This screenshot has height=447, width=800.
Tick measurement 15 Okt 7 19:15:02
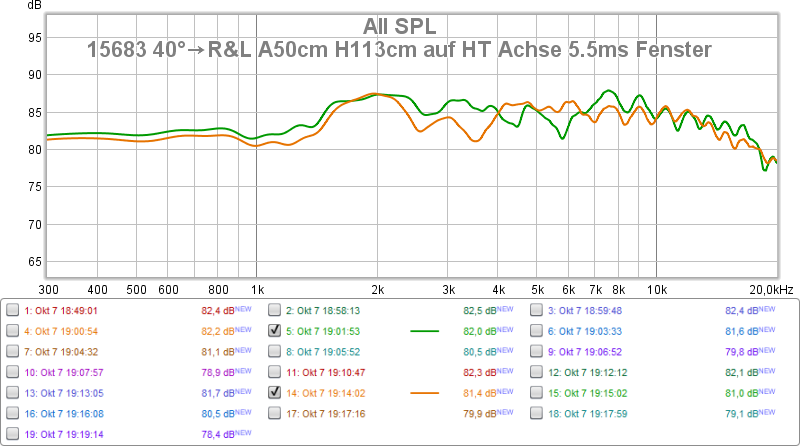coord(537,393)
